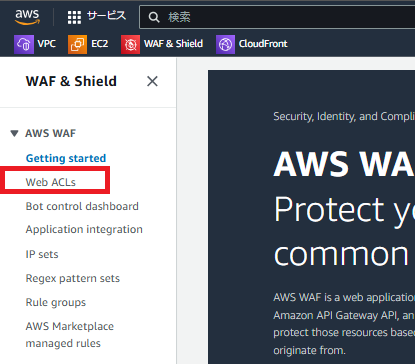Focus the 検索 search field
The width and height of the screenshot is (415, 364).
click(277, 17)
